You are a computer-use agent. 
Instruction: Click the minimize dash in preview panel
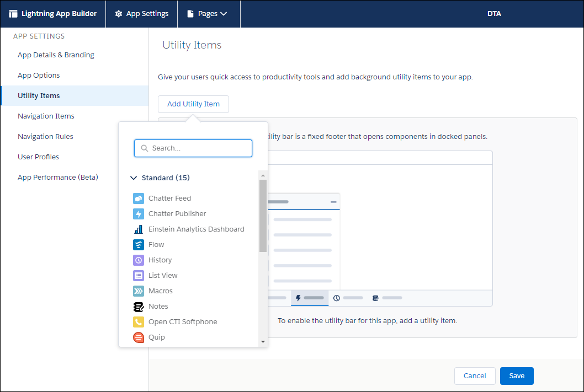point(333,202)
